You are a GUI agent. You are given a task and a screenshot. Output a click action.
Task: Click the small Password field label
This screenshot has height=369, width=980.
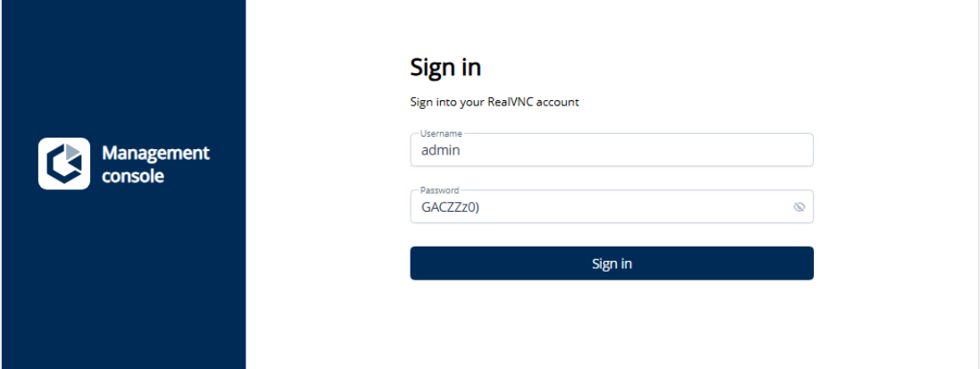[x=434, y=190]
